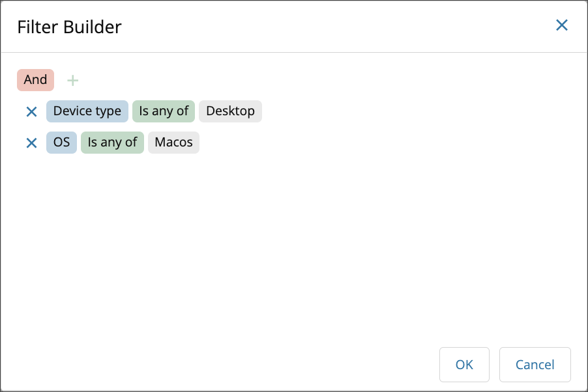
Task: Click the empty footer area left of OK
Action: point(228,365)
